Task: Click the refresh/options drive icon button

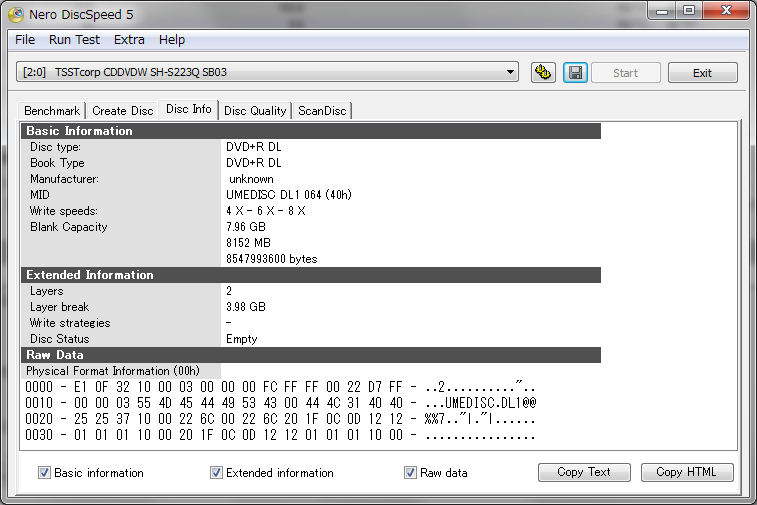Action: coord(543,73)
